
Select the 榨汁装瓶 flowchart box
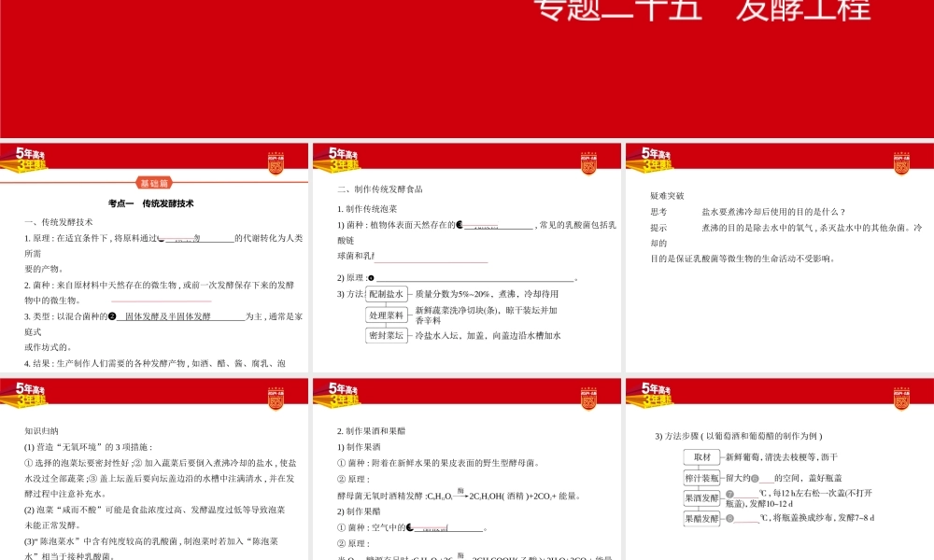701,478
